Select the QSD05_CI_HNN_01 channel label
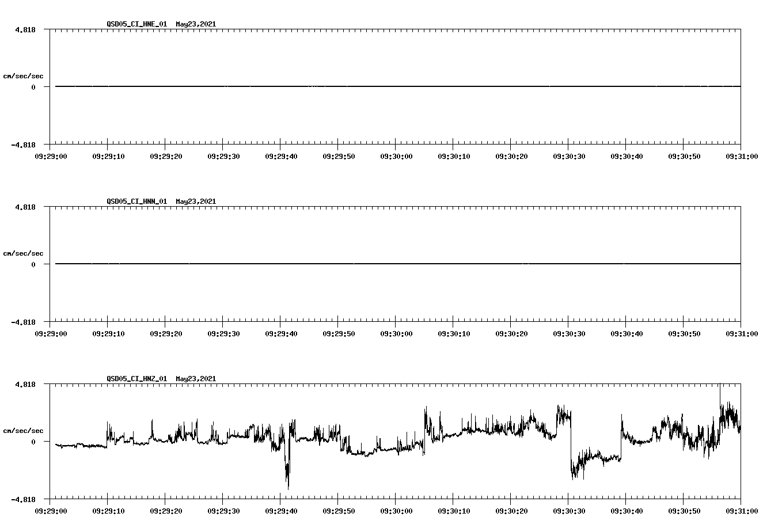This screenshot has height=532, width=782. tap(136, 202)
